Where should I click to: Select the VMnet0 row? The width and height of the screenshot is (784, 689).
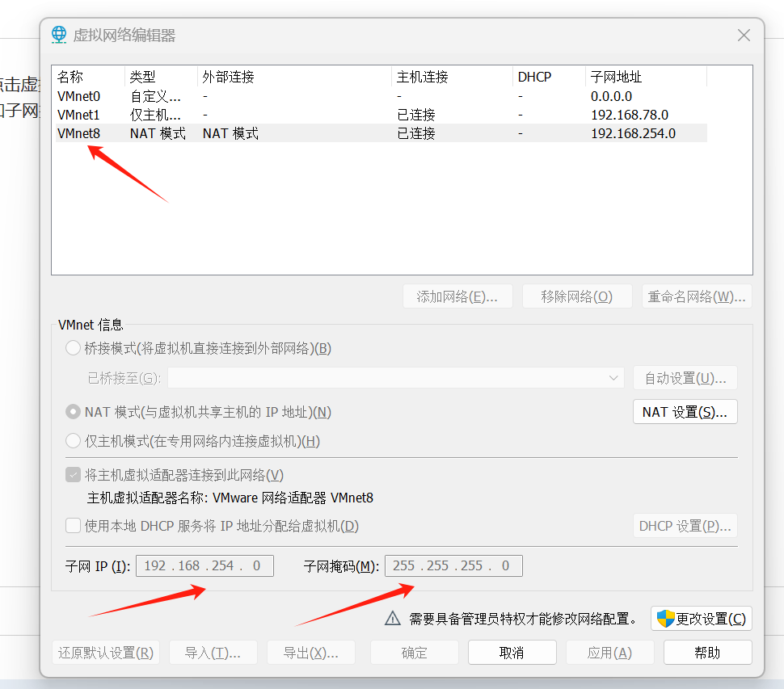pyautogui.click(x=381, y=96)
